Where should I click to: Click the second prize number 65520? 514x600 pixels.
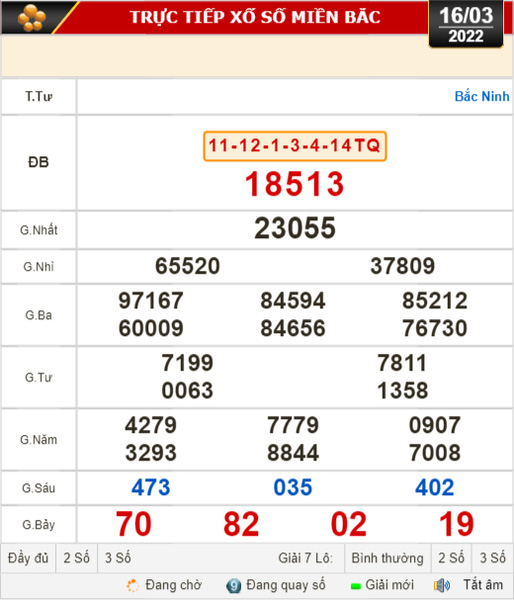click(188, 266)
